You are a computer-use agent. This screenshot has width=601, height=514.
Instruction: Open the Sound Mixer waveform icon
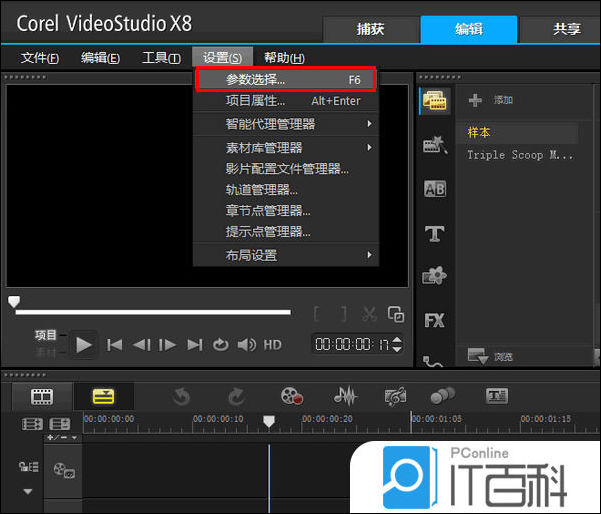pyautogui.click(x=345, y=397)
